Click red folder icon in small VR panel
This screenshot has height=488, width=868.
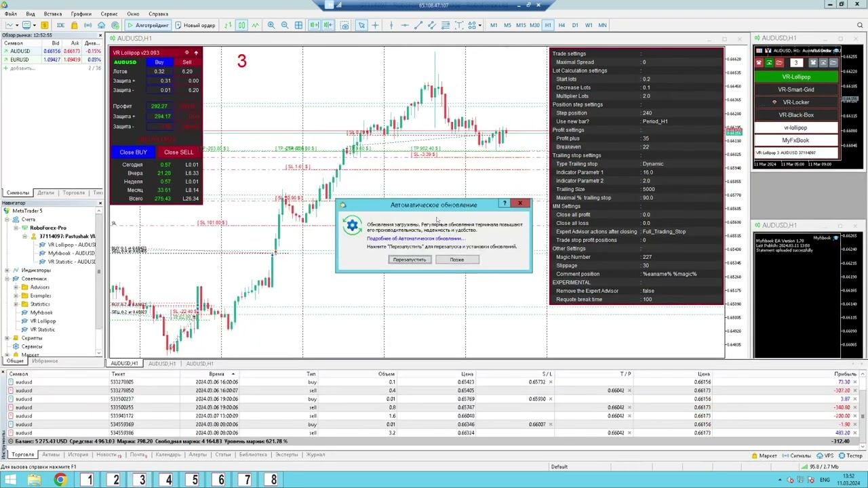(x=779, y=62)
